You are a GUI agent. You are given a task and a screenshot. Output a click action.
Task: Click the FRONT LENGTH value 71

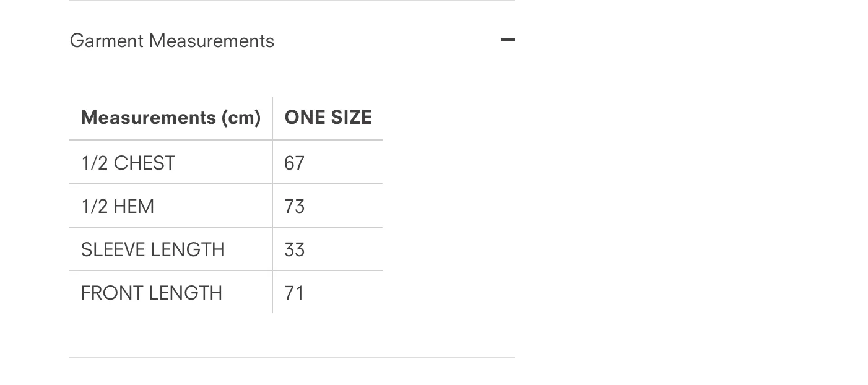click(294, 293)
